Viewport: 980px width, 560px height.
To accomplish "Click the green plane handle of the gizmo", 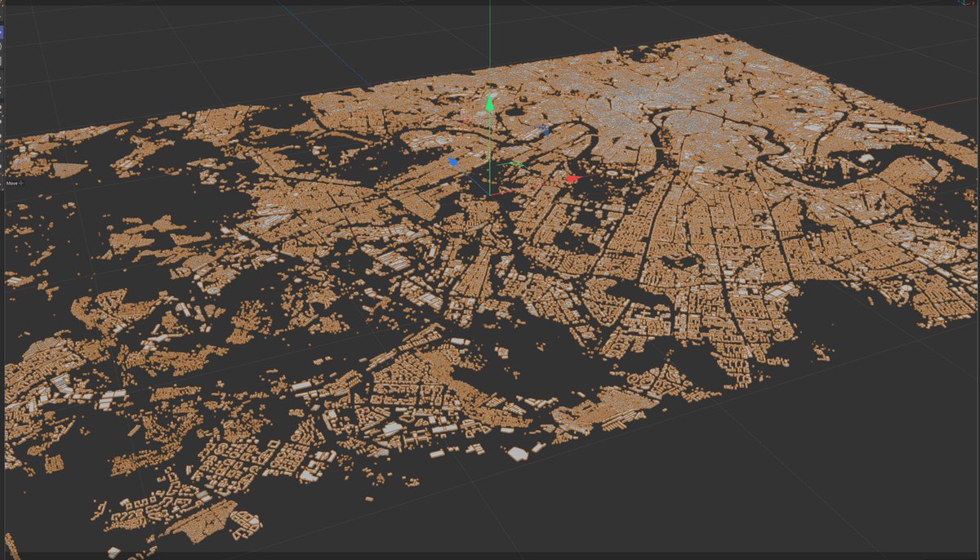I will pyautogui.click(x=517, y=163).
